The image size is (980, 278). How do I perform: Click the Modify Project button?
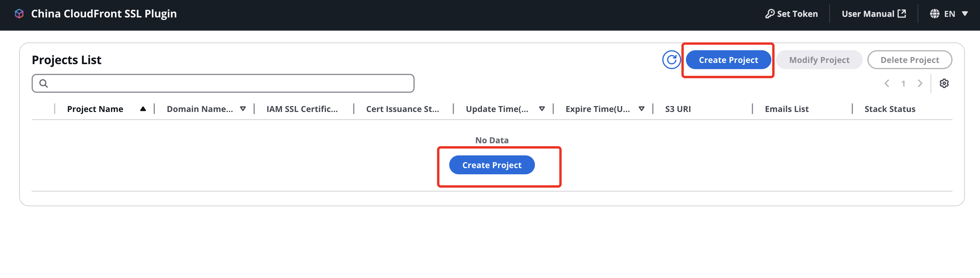(x=819, y=60)
